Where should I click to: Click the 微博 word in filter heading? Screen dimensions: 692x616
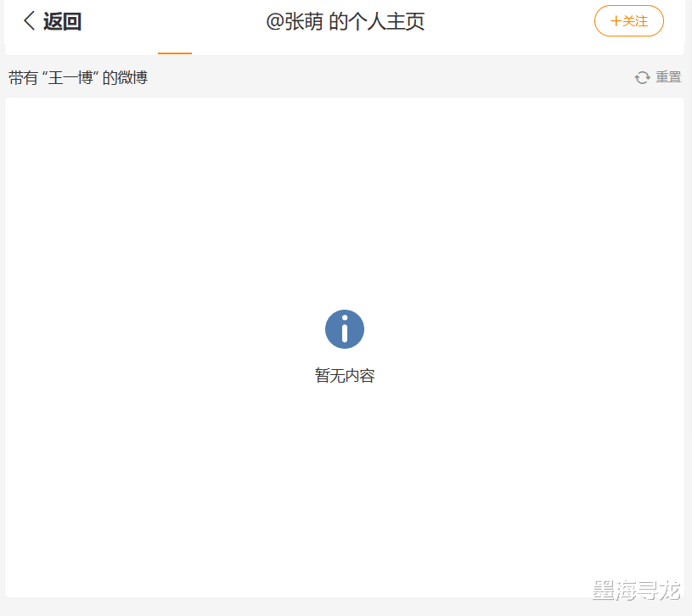[x=132, y=77]
